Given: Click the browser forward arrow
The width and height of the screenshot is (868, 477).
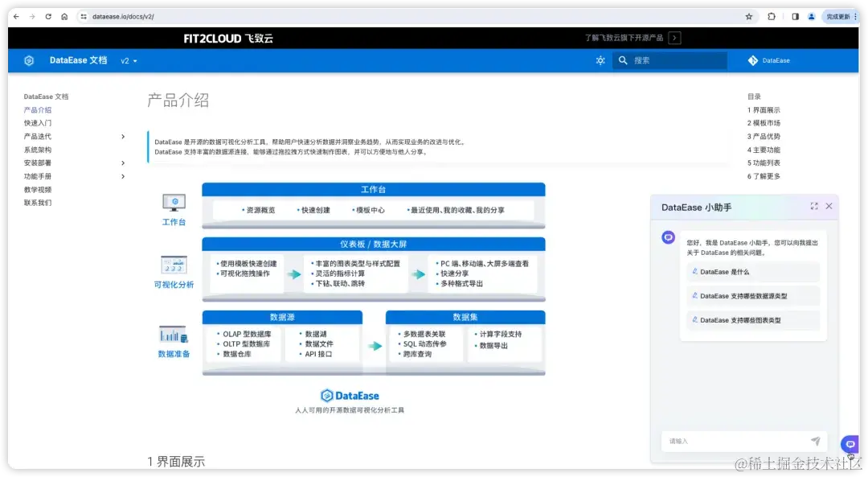Looking at the screenshot, I should (x=32, y=17).
